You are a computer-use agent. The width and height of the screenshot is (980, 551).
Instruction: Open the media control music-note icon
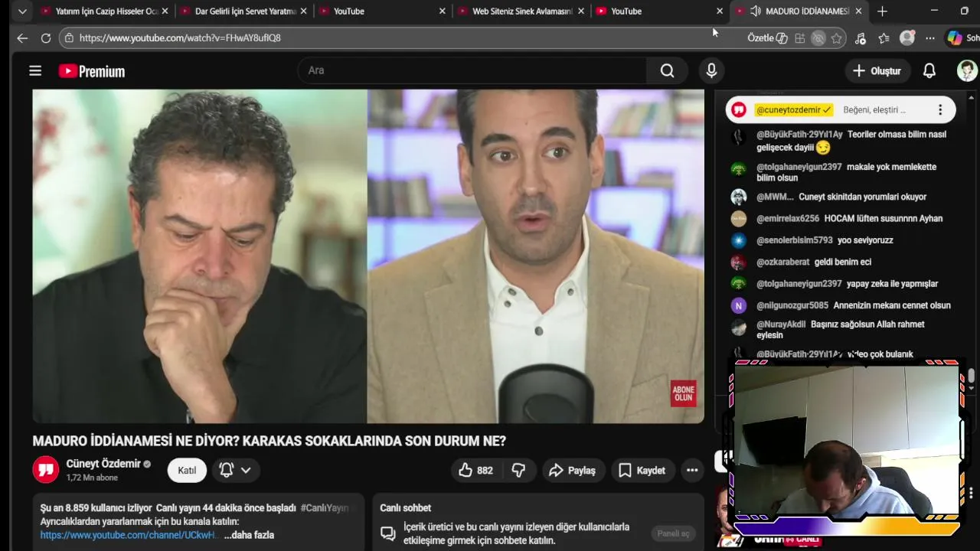tap(861, 37)
